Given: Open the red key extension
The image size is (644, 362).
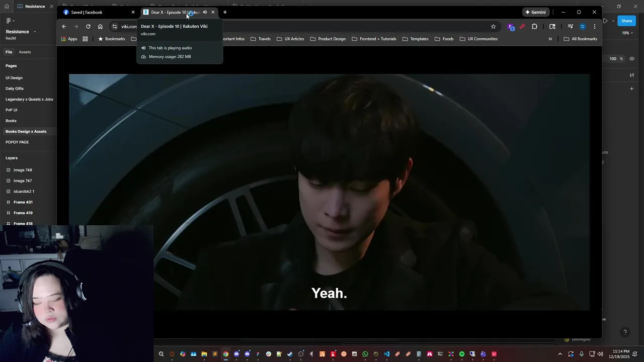Looking at the screenshot, I should (x=522, y=27).
